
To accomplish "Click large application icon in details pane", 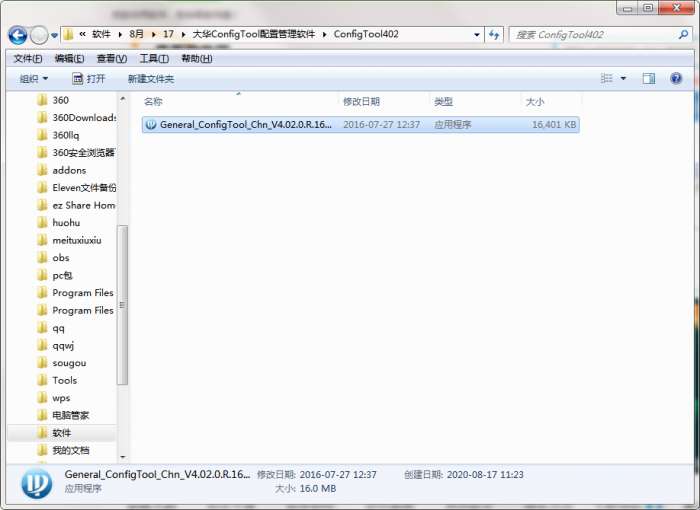I will click(37, 483).
